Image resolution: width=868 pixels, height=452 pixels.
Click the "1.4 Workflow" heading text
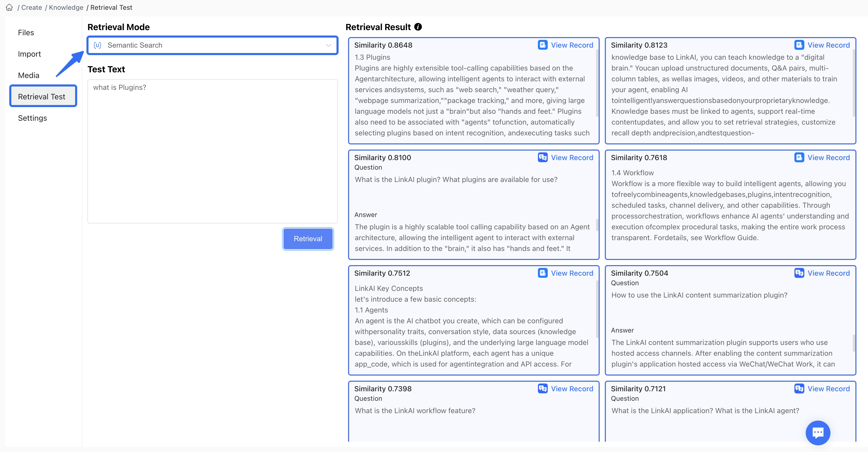point(632,172)
